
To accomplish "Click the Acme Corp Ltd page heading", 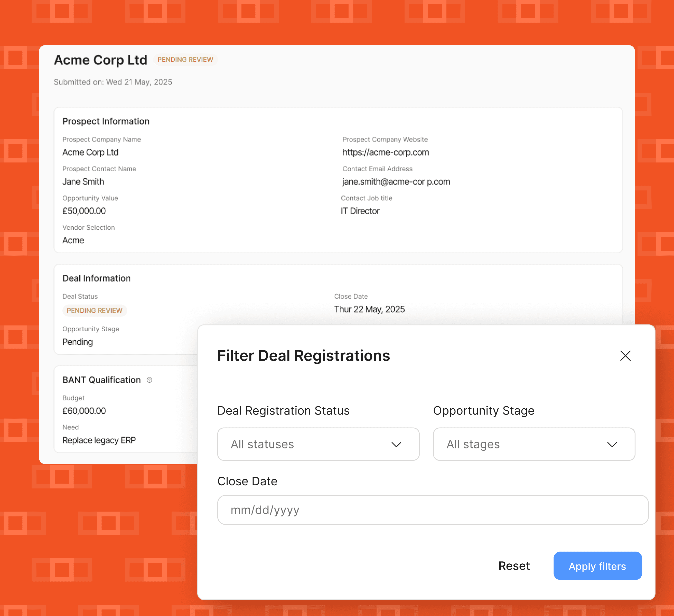I will coord(101,60).
